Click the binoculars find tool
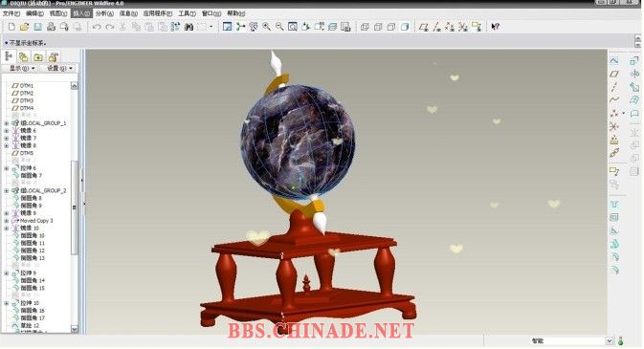Viewport: 644px width, 349px height. click(x=189, y=27)
